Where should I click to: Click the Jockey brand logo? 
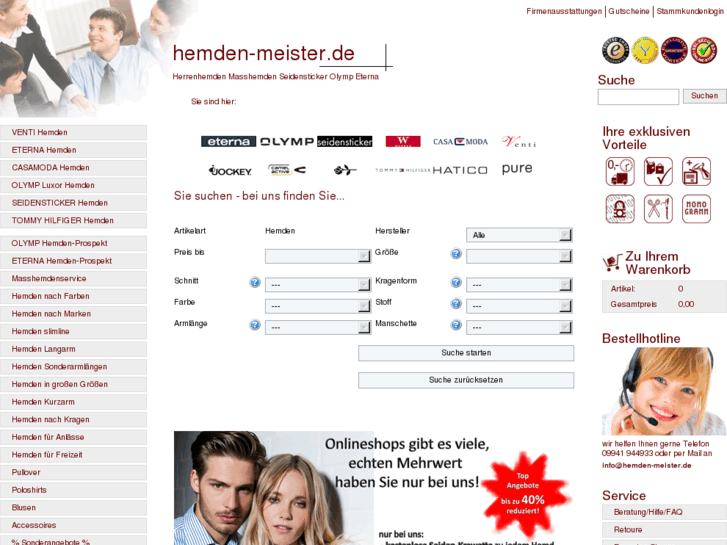[x=230, y=171]
